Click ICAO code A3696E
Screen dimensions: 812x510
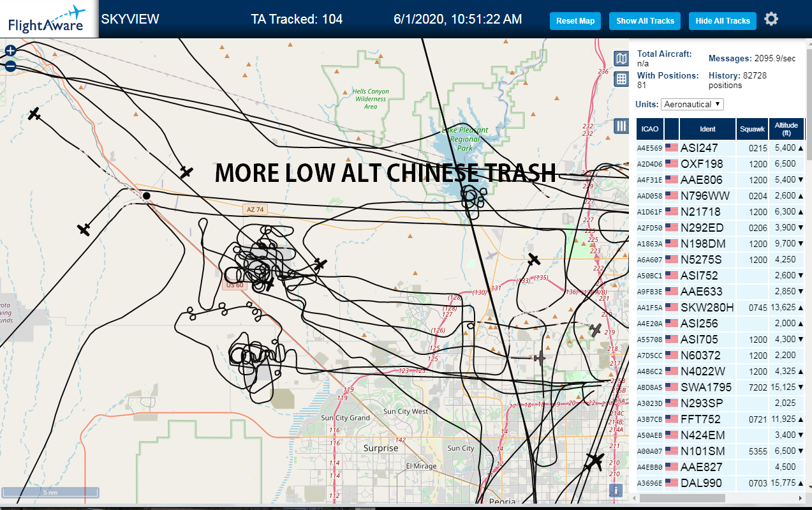click(649, 483)
